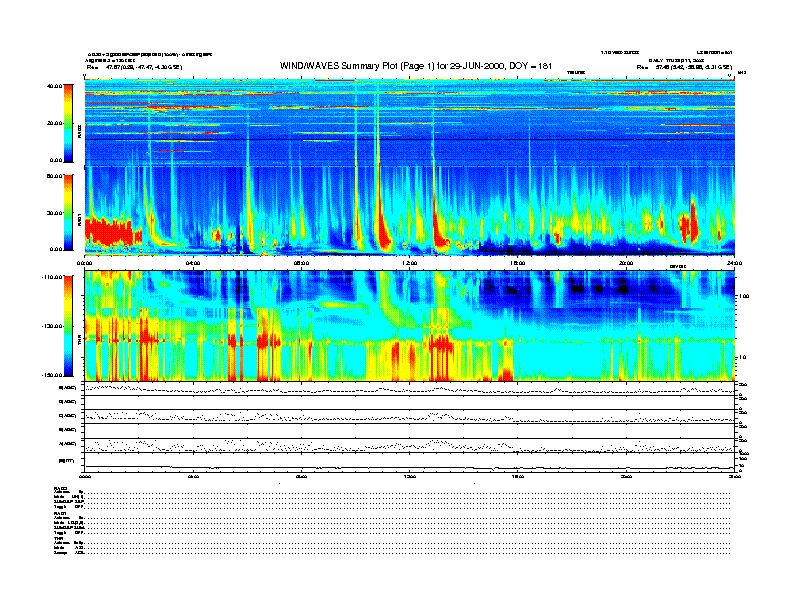Click the 00:00 label on the bottom time axis
This screenshot has height=612, width=792.
(x=86, y=477)
